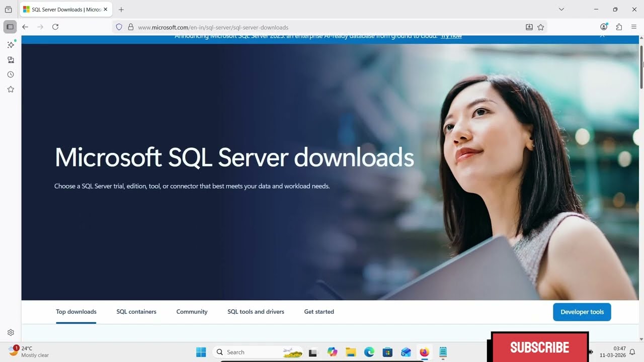Viewport: 644px width, 362px height.
Task: Open the Community tab
Action: 192,312
